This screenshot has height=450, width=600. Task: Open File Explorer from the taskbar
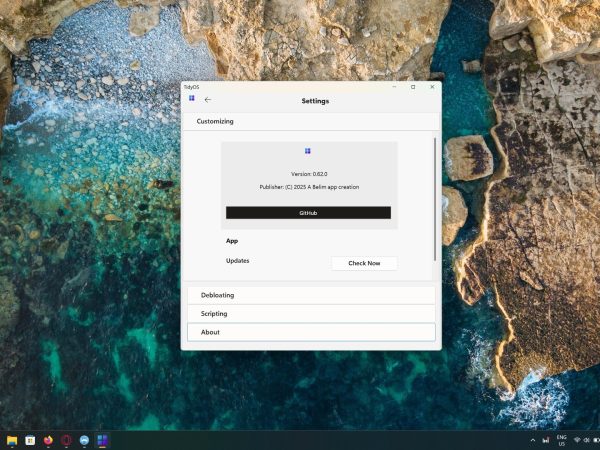(12, 440)
